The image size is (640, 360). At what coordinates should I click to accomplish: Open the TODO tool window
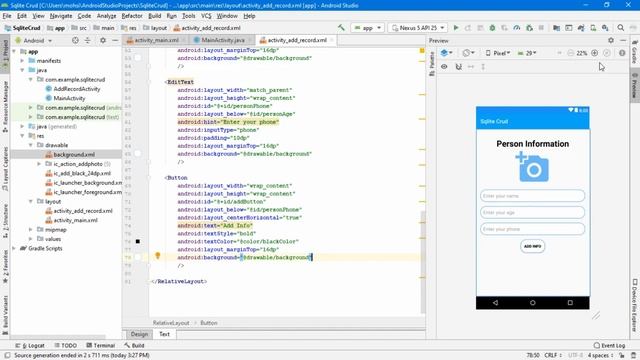(x=65, y=345)
